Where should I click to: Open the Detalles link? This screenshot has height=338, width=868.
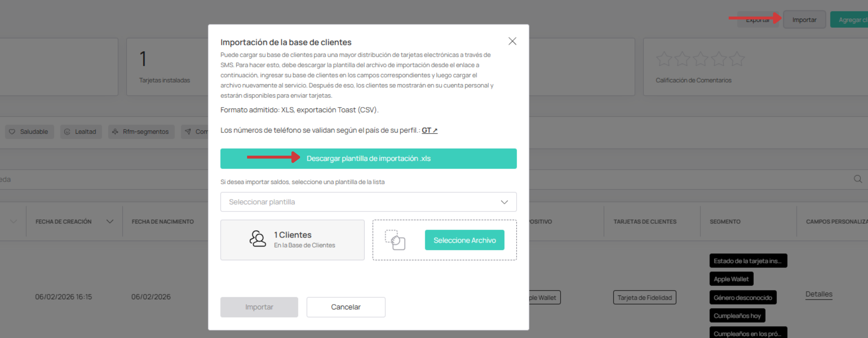pos(818,294)
